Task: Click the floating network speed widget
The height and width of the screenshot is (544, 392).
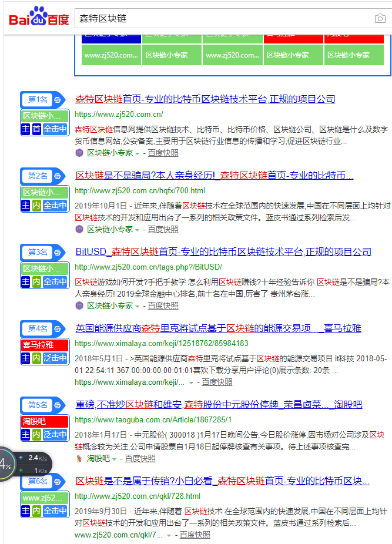Action: pos(25,464)
